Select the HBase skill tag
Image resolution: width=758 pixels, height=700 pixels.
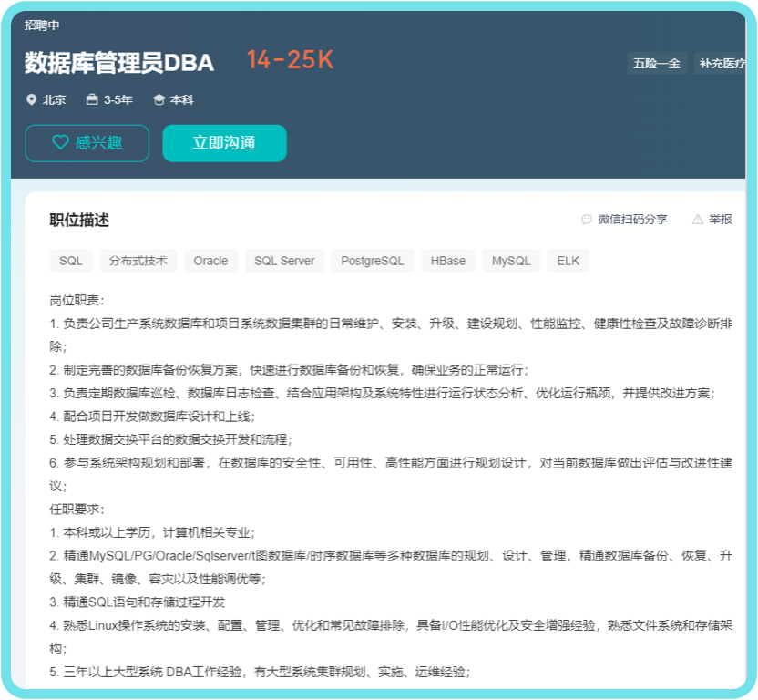coord(447,261)
